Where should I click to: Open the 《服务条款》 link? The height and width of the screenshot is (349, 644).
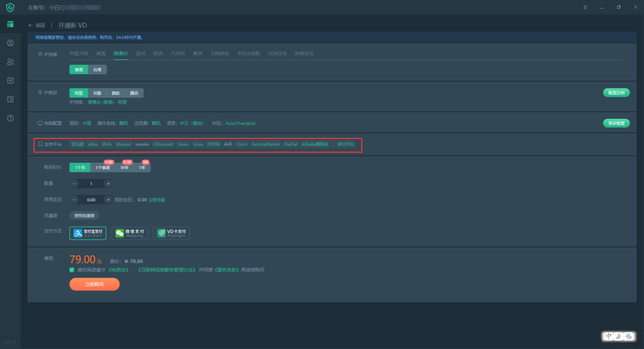(x=227, y=270)
